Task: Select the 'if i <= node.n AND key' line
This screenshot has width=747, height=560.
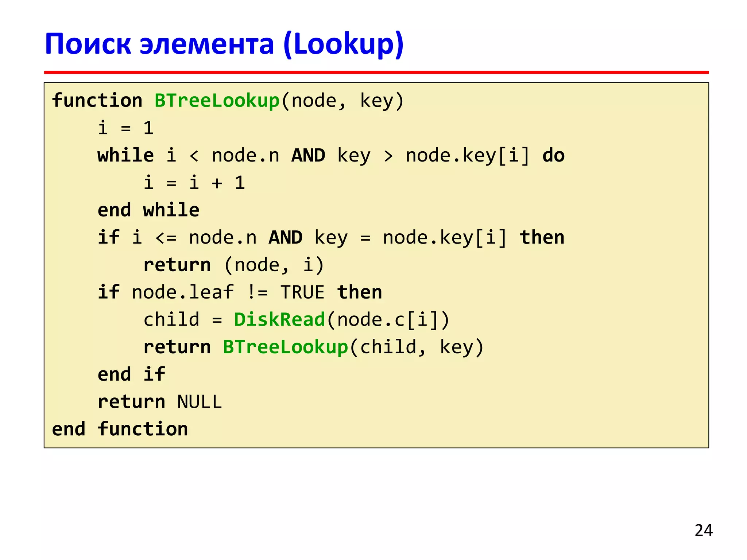Action: pos(331,238)
